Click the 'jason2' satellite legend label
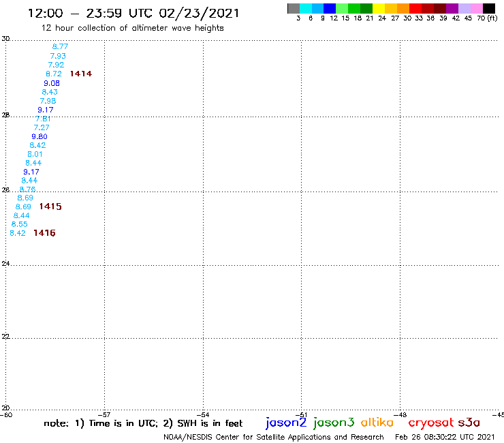 pos(286,423)
